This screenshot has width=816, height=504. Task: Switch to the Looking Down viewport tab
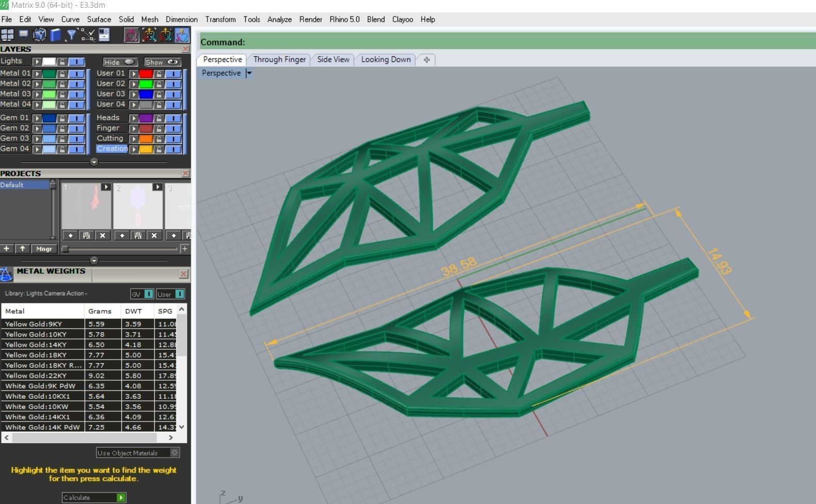point(386,59)
